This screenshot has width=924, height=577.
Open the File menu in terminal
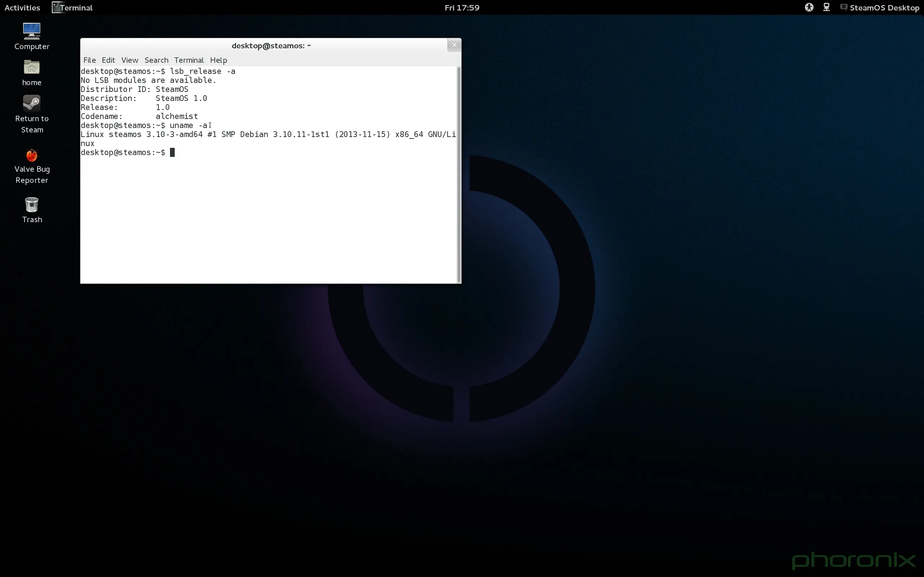[89, 60]
